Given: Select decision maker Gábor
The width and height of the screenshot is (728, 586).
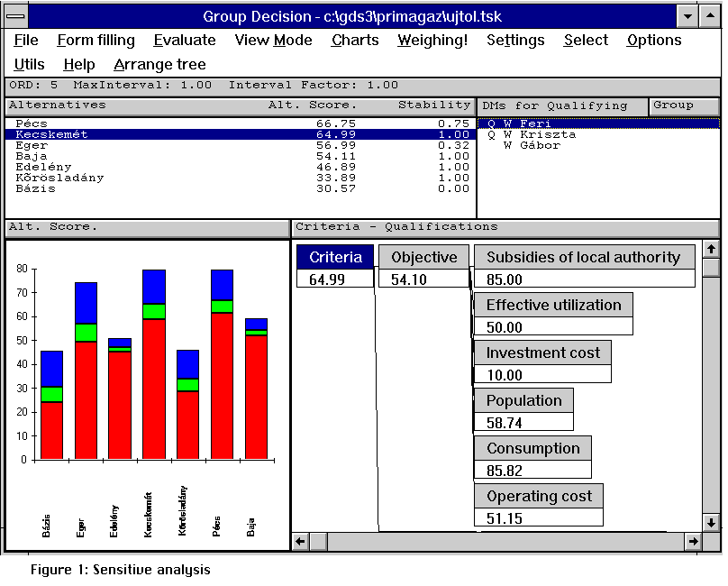Looking at the screenshot, I should coord(598,145).
